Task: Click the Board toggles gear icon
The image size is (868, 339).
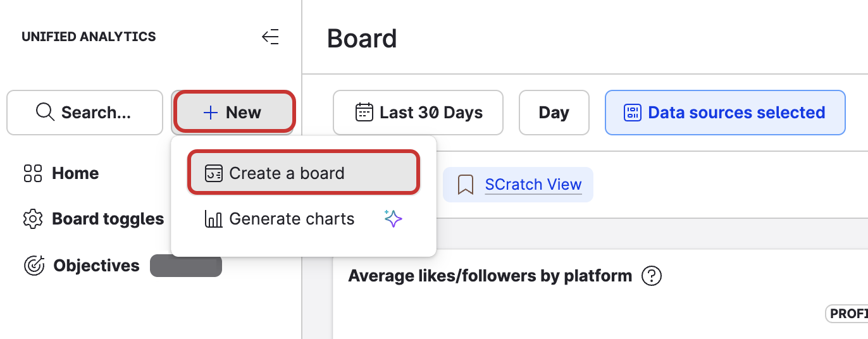Action: pos(33,219)
